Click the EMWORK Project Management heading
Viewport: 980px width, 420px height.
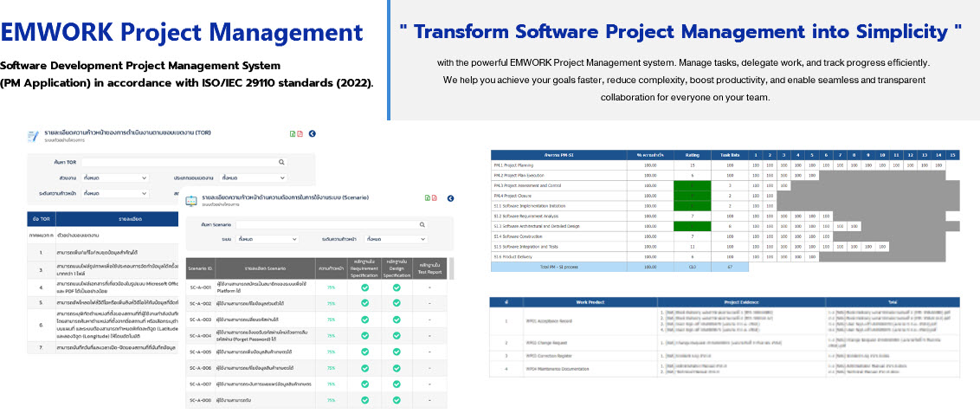181,33
